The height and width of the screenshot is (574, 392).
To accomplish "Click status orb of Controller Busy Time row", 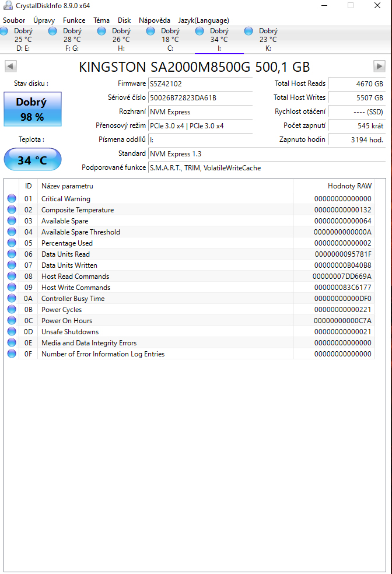I will [x=12, y=298].
